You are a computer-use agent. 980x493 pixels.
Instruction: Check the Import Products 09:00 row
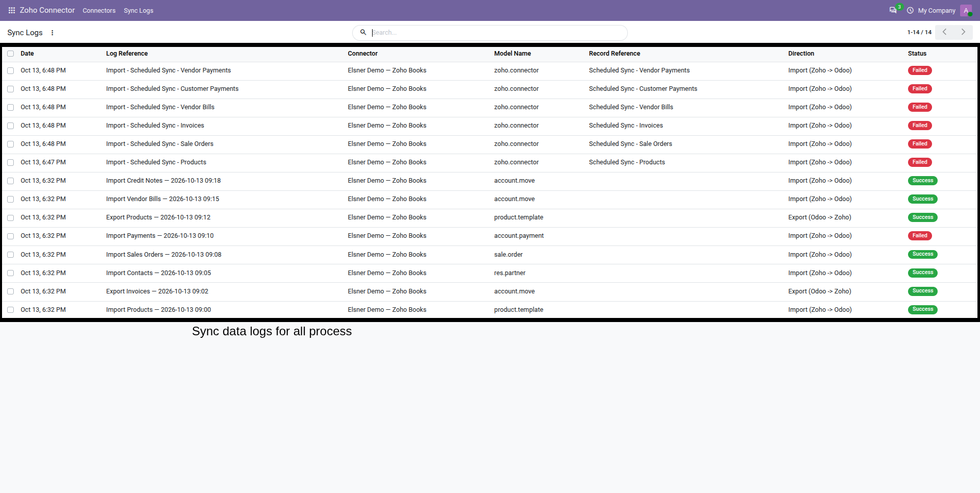click(x=10, y=310)
